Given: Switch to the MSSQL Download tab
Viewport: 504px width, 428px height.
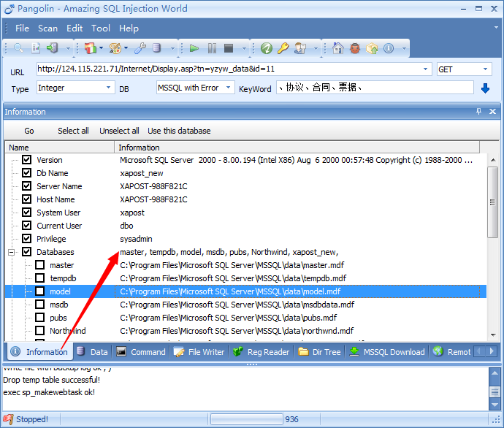Looking at the screenshot, I should click(x=387, y=352).
